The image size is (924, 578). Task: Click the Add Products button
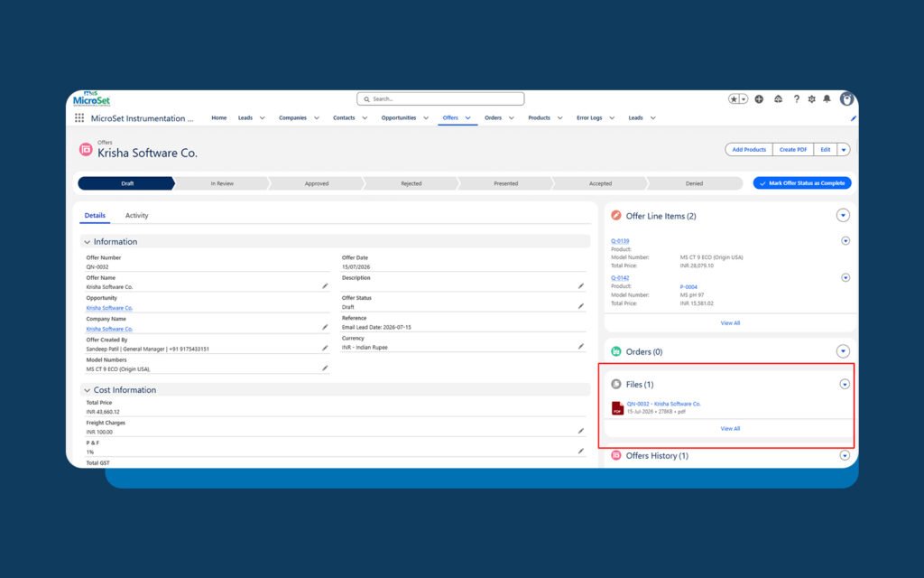coord(749,150)
